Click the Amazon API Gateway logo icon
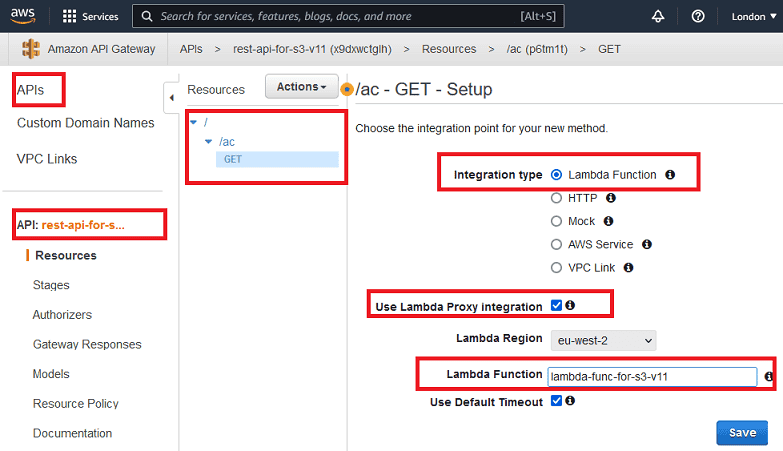Screen dimensions: 783x451 30,49
